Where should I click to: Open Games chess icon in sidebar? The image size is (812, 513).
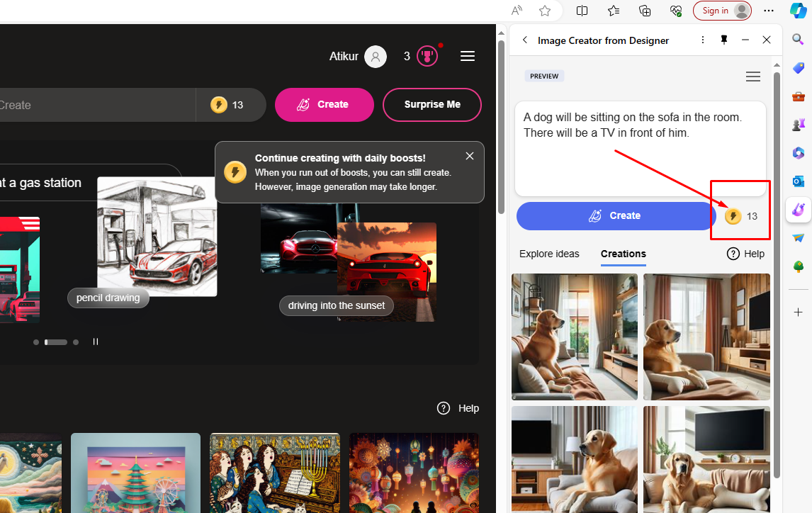tap(798, 124)
